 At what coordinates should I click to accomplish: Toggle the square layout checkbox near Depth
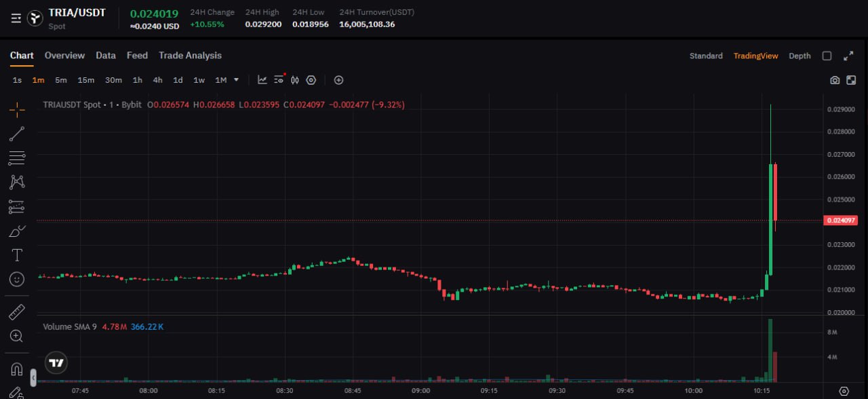pos(827,56)
